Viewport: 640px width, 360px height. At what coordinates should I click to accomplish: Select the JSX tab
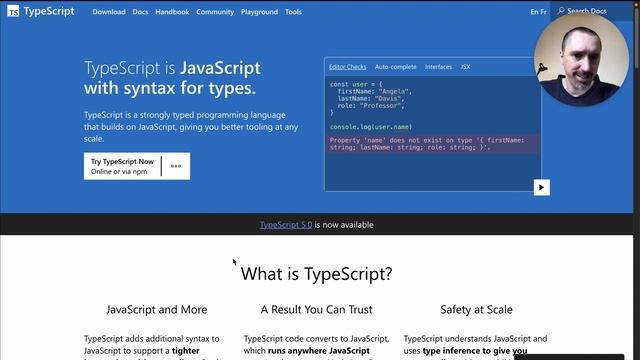(465, 67)
